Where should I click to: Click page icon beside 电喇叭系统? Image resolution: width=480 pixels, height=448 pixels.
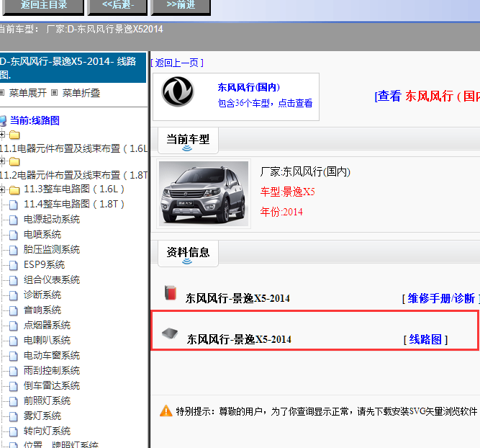14,341
